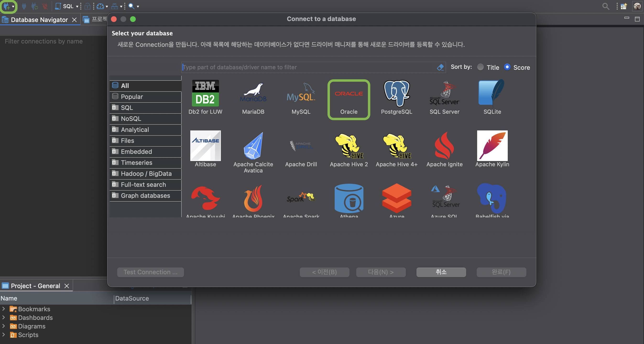Click the 다음(N) > next button

click(x=381, y=272)
